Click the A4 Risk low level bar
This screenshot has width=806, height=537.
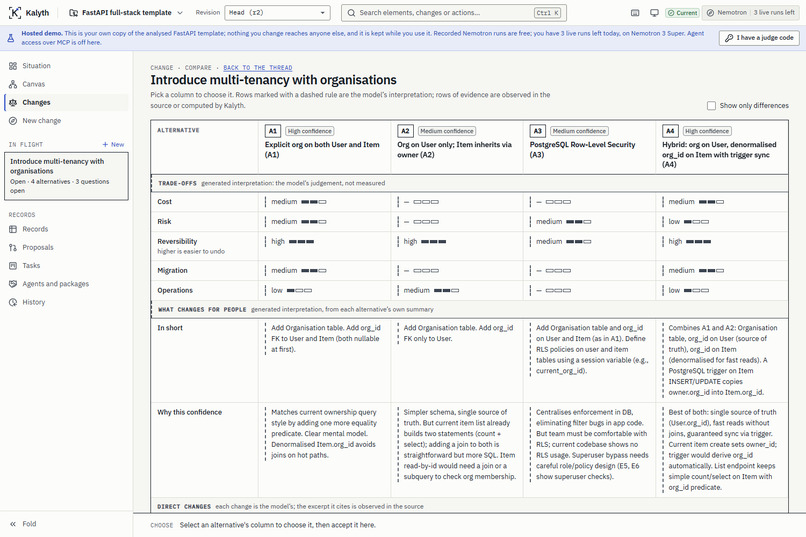[696, 221]
